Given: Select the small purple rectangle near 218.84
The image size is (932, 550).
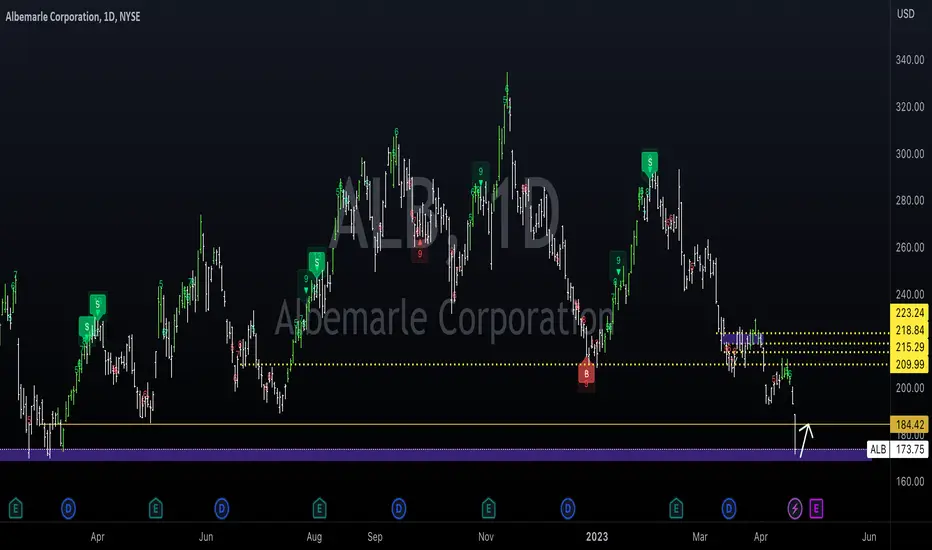Looking at the screenshot, I should pyautogui.click(x=742, y=339).
